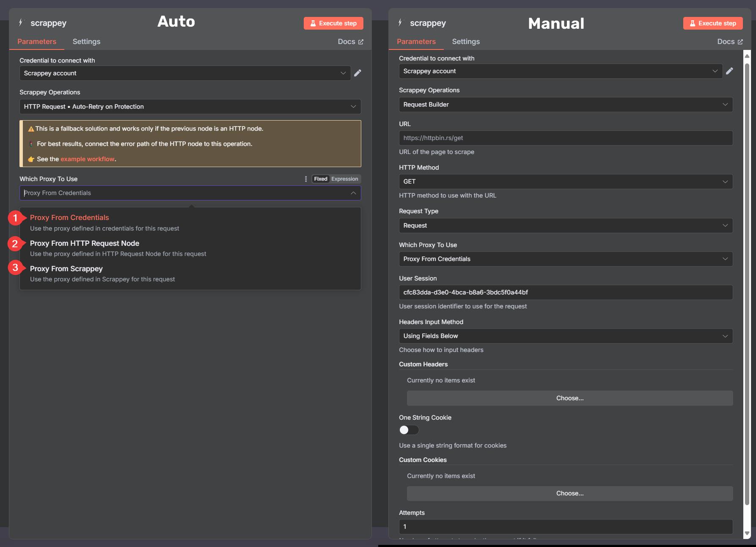Switch to Parameters tab in Auto panel
756x547 pixels.
click(x=37, y=41)
